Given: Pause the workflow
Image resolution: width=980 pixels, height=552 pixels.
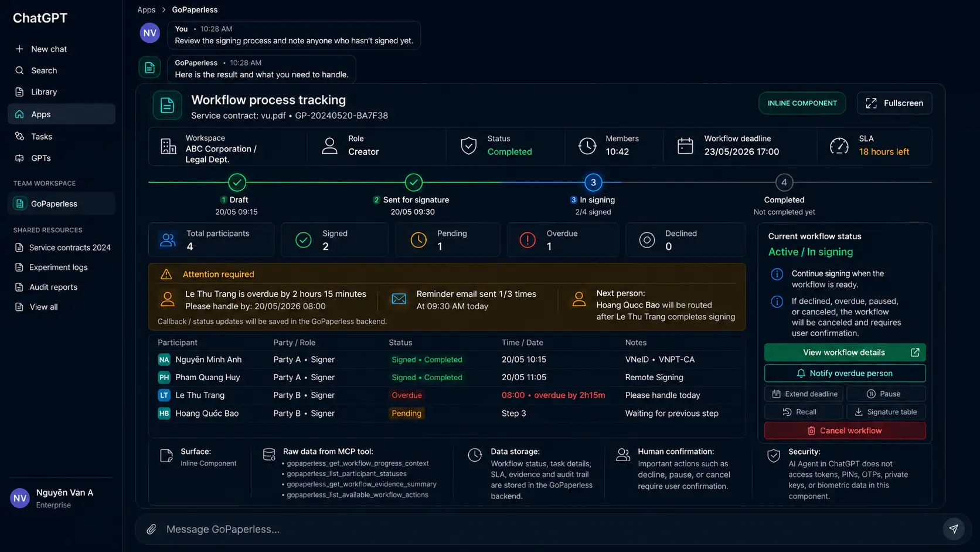Looking at the screenshot, I should [886, 394].
